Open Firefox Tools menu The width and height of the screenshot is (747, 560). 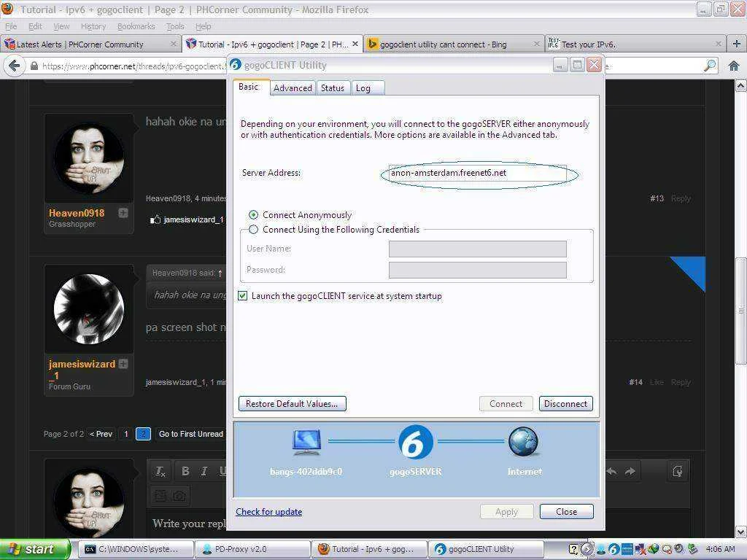(x=175, y=26)
